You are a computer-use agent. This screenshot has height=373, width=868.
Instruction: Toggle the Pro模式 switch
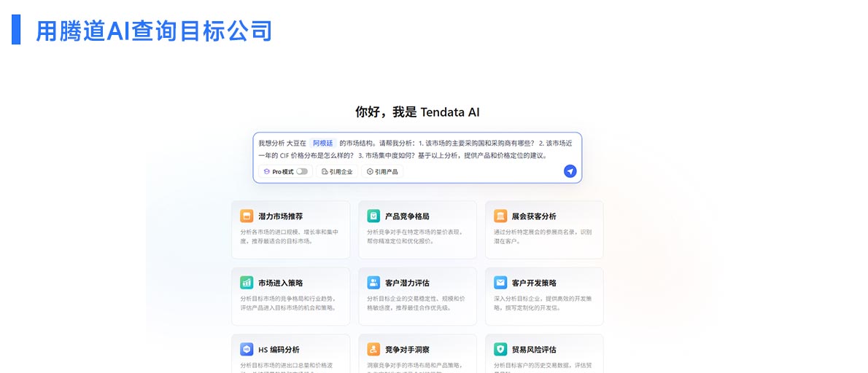302,172
